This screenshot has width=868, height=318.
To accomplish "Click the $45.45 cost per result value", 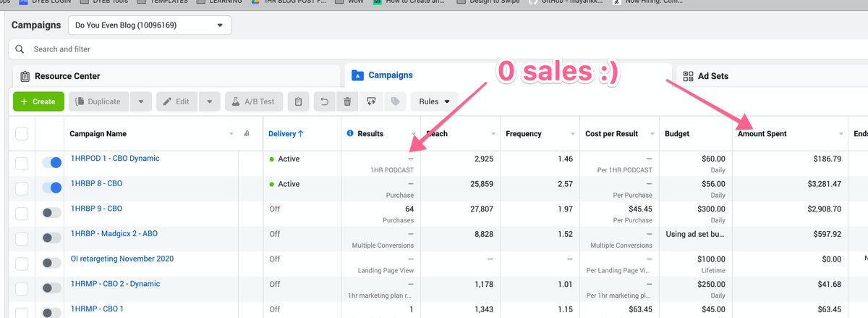I will [639, 209].
